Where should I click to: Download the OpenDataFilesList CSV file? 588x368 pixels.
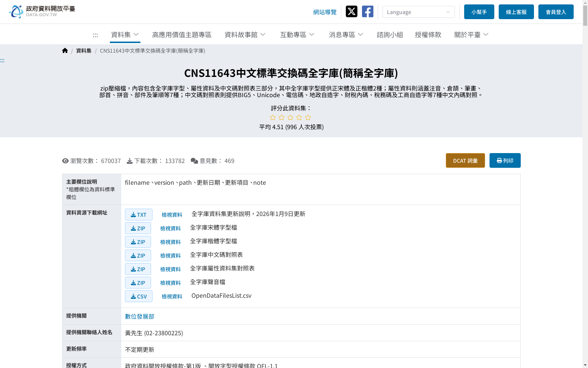(139, 296)
